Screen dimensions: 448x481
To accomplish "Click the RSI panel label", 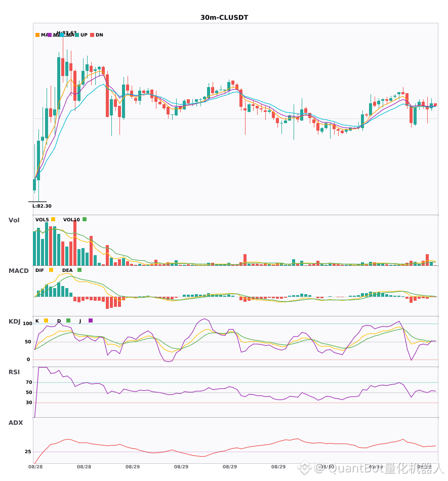I will [x=14, y=372].
